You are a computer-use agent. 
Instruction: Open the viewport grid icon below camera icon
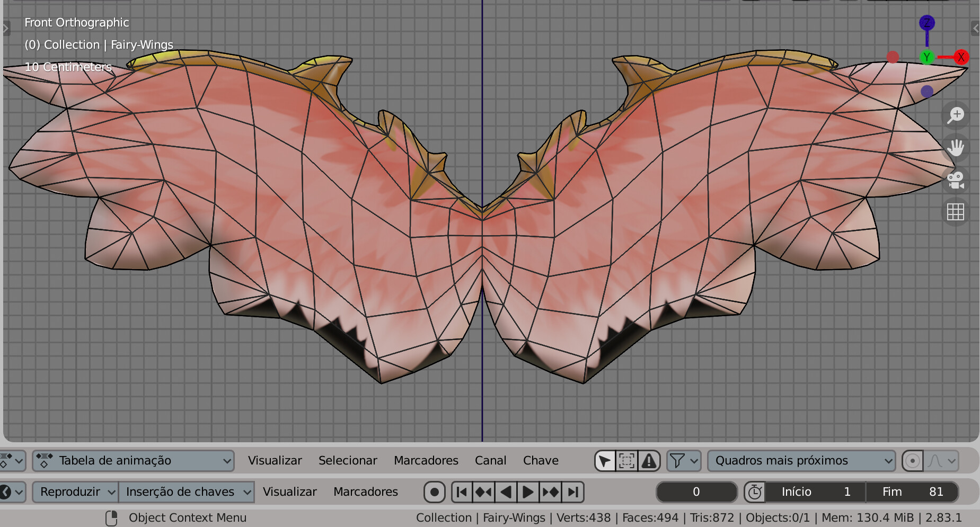[955, 212]
